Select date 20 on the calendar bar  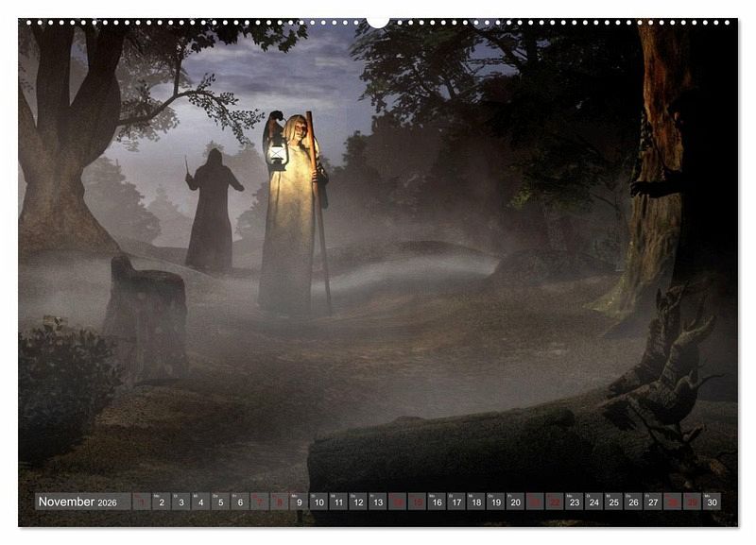click(x=515, y=502)
